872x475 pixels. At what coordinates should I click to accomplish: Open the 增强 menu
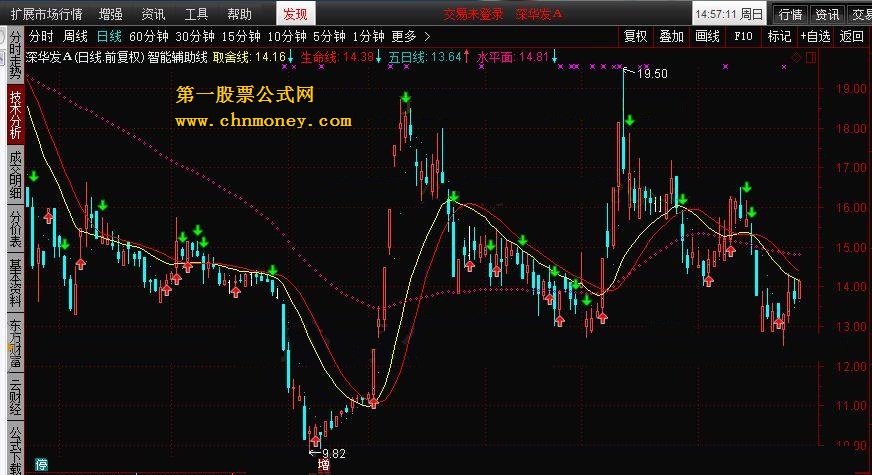(110, 14)
